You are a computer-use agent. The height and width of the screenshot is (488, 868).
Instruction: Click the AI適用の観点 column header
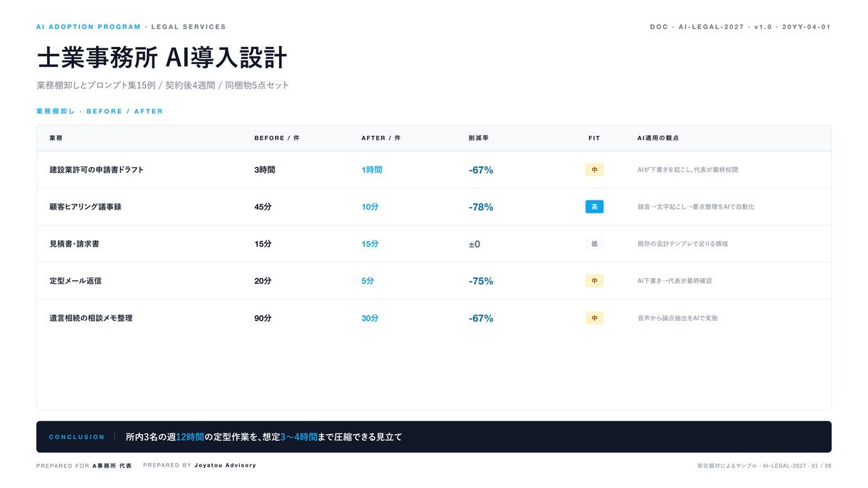click(x=658, y=138)
